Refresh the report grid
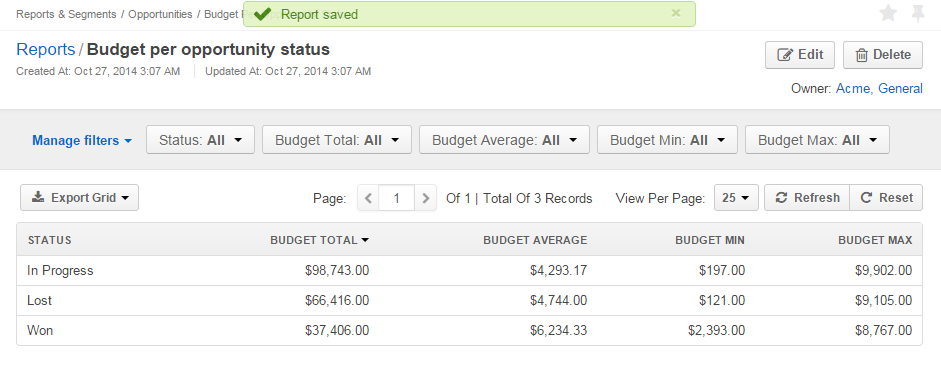Viewport: 941px width, 367px height. point(807,198)
